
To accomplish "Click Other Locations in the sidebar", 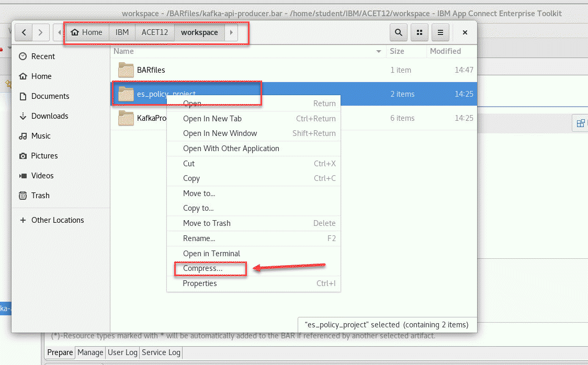I will pos(58,220).
